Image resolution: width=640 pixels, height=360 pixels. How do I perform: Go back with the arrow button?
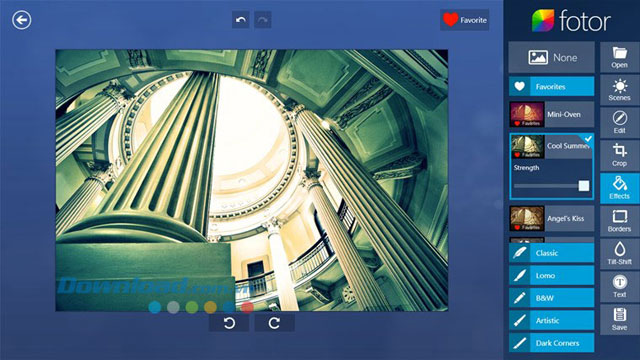tap(21, 20)
